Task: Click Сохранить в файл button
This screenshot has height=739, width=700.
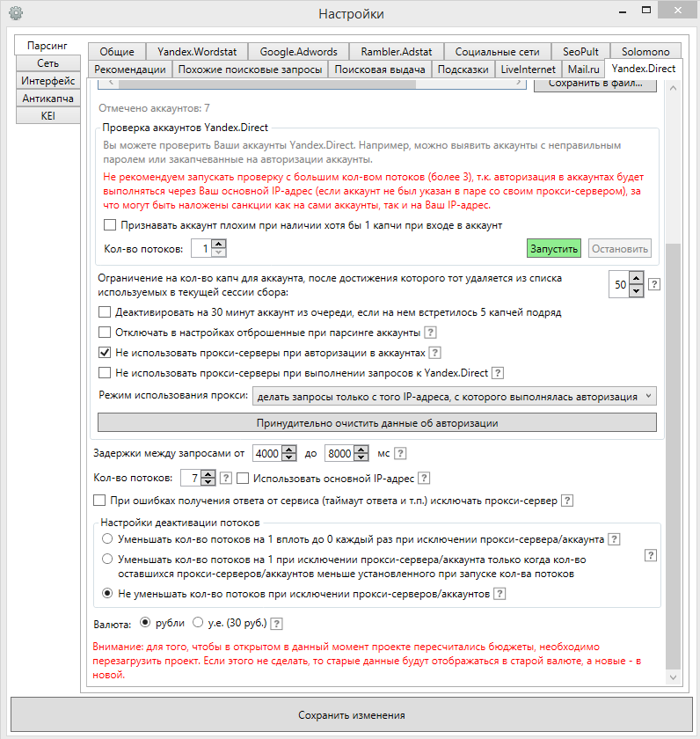Action: (x=595, y=84)
